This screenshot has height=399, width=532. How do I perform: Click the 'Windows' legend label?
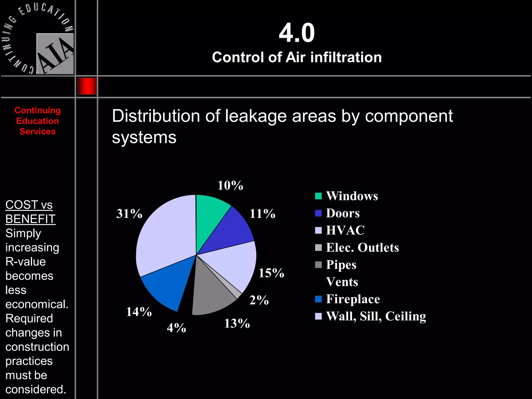point(352,196)
